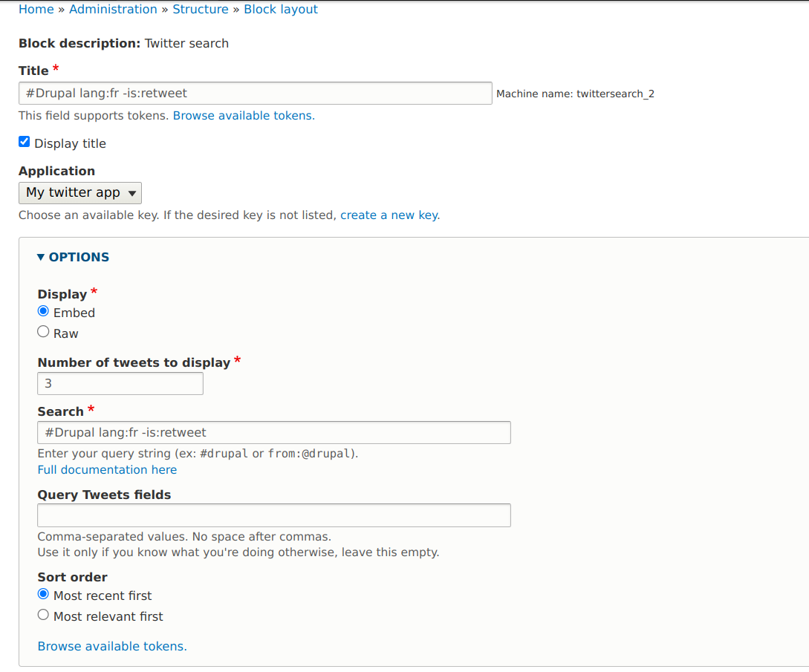Follow the create a new key link
809x672 pixels.
tap(389, 215)
